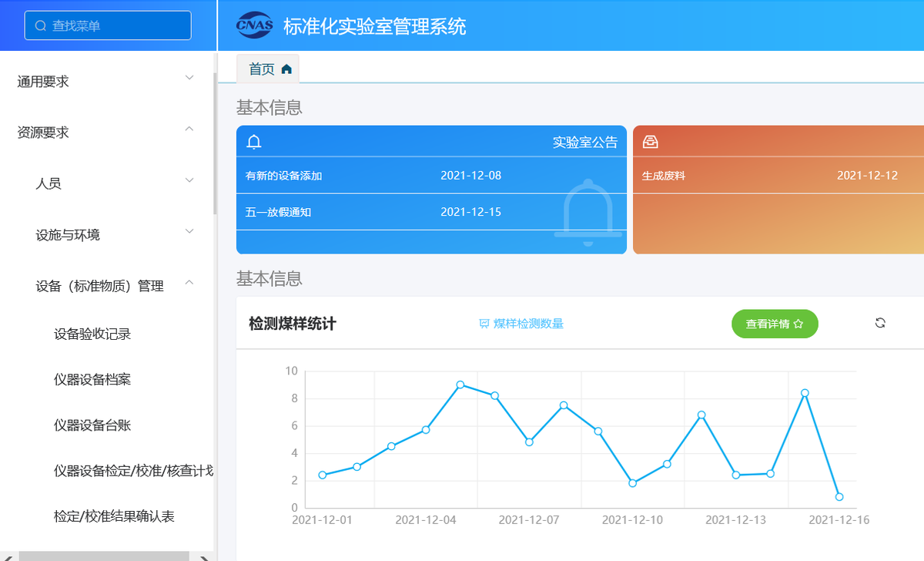This screenshot has height=561, width=924.
Task: Click the bell icon in announcement card
Action: 254,142
